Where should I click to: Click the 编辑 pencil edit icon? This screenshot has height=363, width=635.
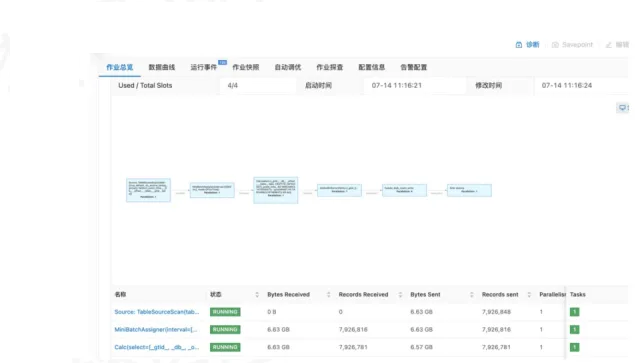tap(608, 45)
